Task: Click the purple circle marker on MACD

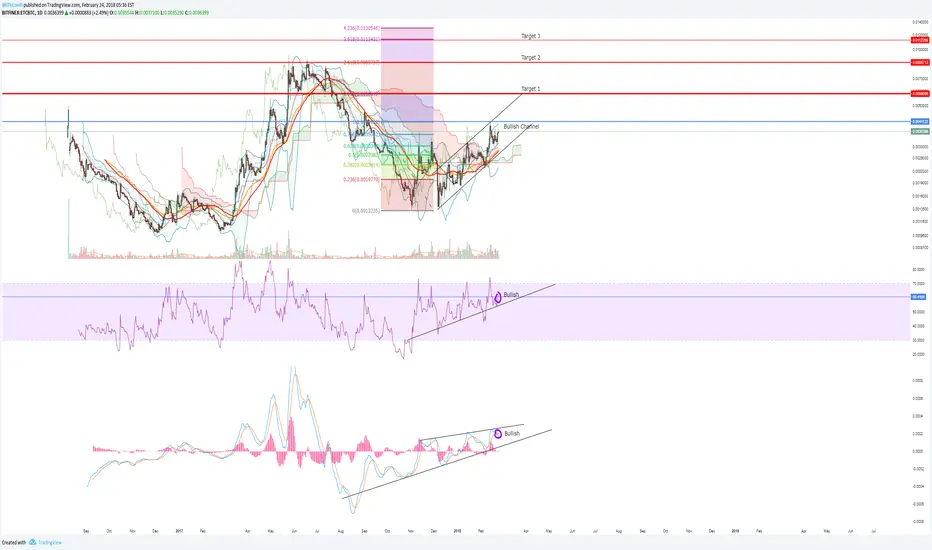Action: point(498,434)
